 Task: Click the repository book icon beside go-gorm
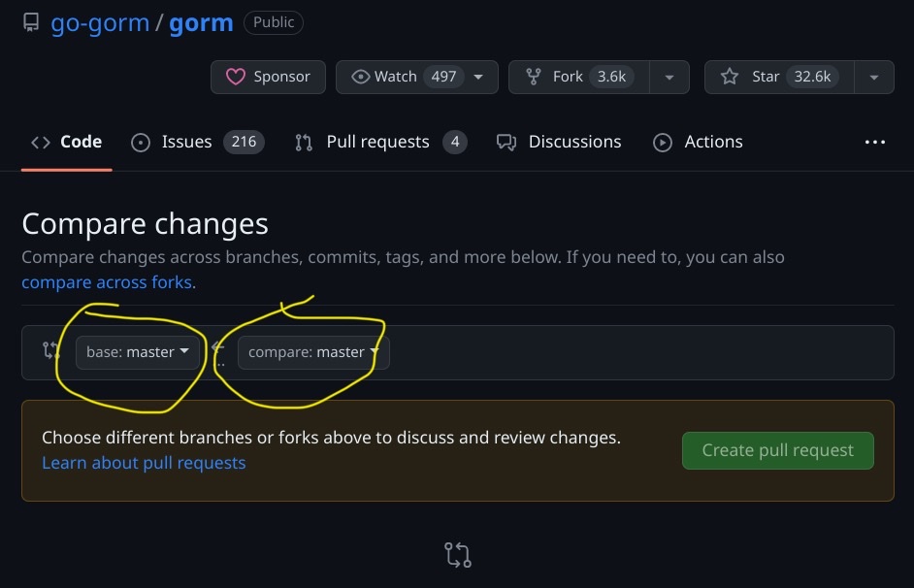(x=30, y=21)
